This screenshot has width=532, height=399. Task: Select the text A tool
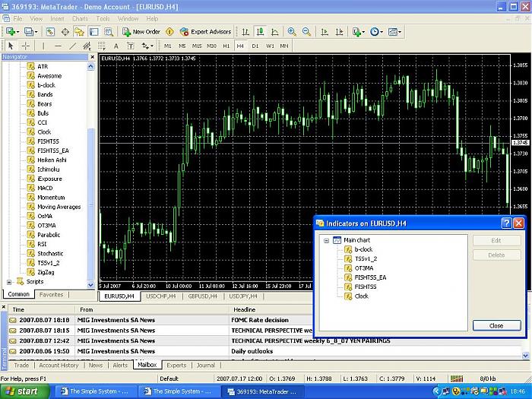tap(116, 46)
